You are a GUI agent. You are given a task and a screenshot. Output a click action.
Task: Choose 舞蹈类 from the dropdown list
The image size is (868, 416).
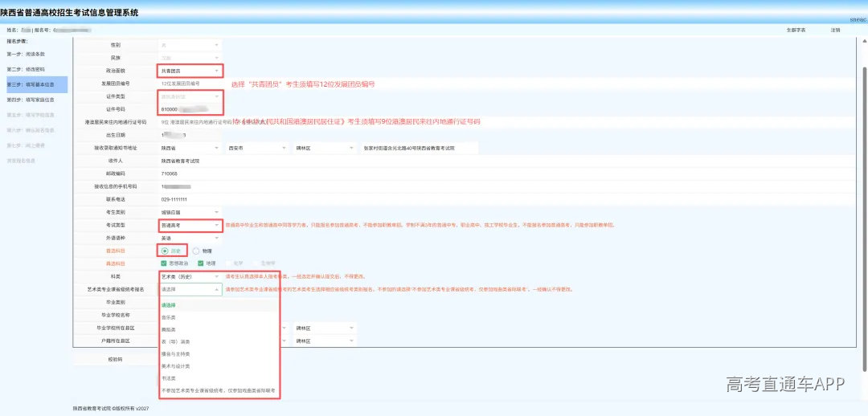pos(219,330)
